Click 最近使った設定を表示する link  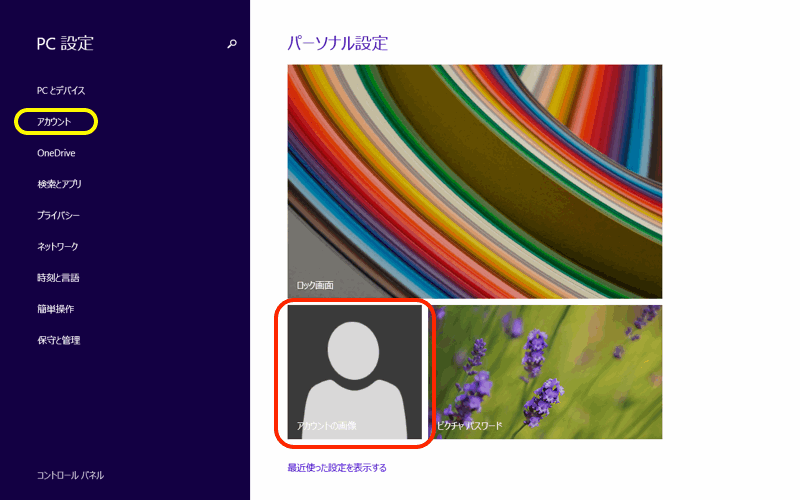coord(336,467)
